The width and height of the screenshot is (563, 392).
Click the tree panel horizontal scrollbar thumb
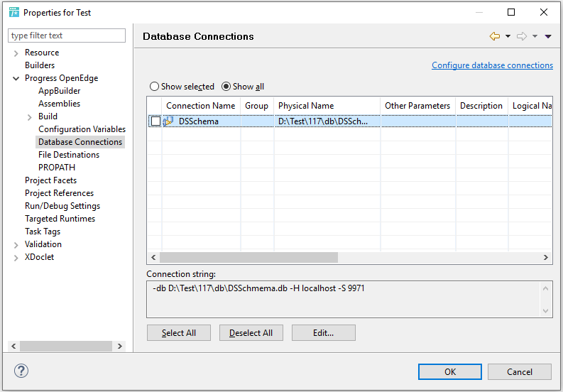[66, 346]
